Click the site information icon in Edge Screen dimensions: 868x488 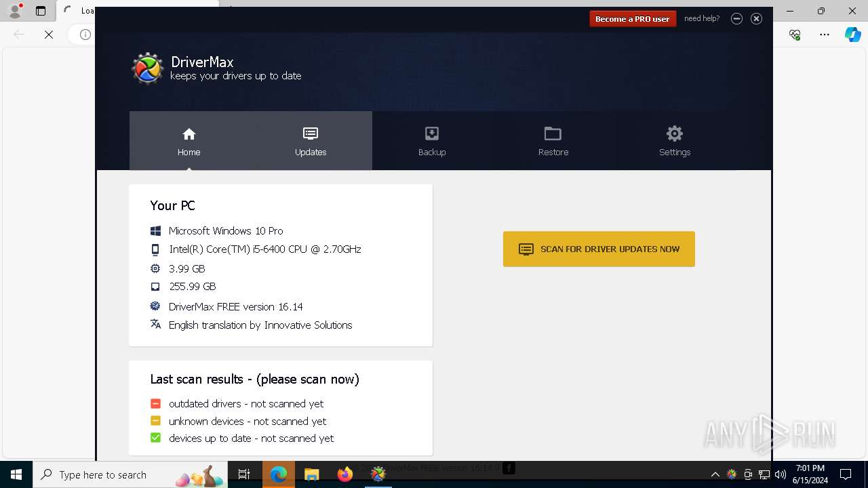(85, 35)
